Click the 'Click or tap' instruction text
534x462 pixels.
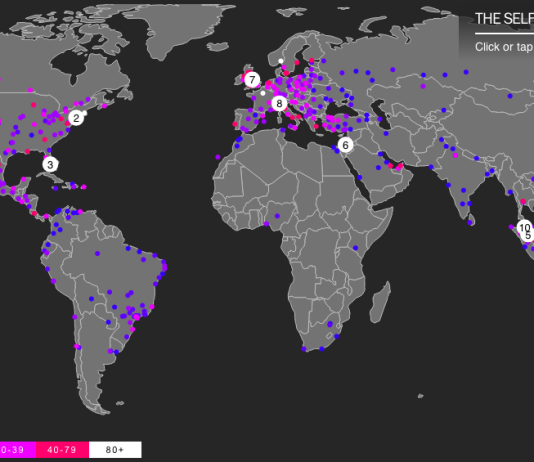(x=504, y=47)
